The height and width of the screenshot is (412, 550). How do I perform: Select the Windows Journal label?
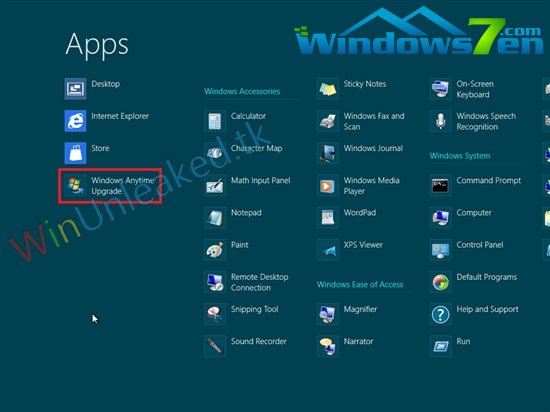click(373, 148)
